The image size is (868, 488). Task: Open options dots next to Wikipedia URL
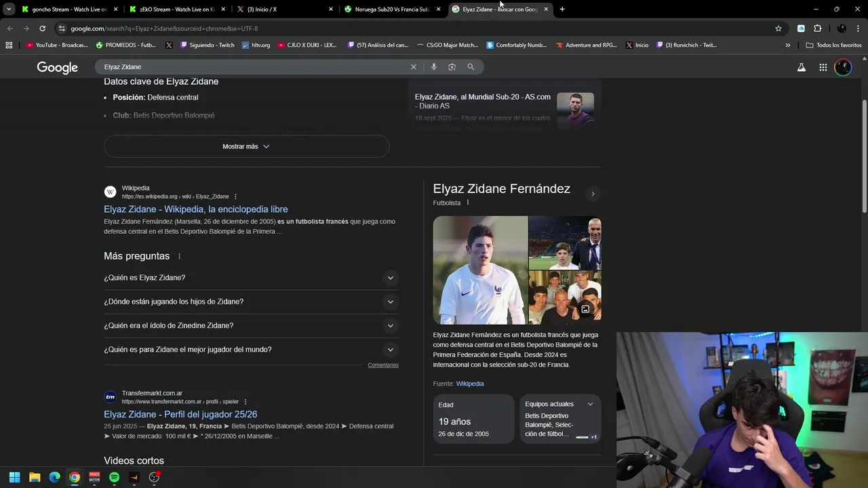click(x=235, y=197)
